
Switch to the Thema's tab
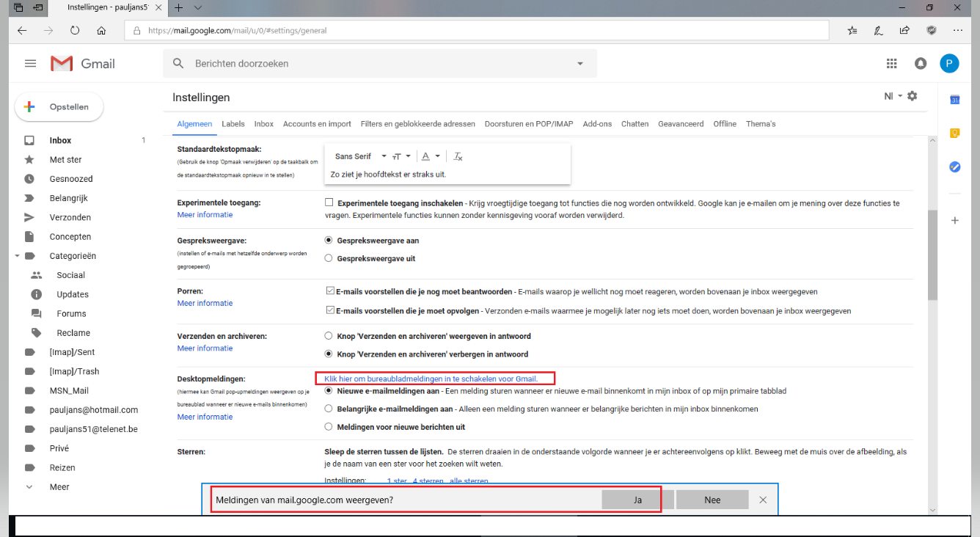pyautogui.click(x=761, y=124)
